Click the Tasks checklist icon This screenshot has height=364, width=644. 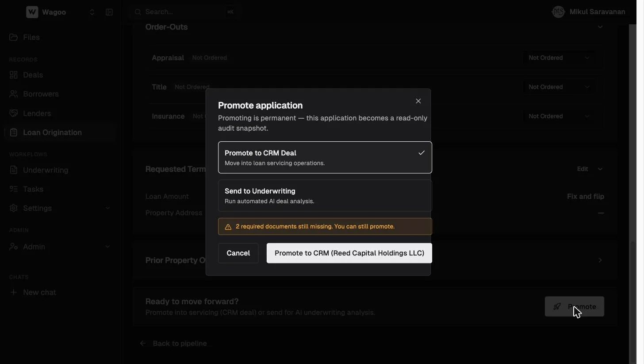pos(14,189)
